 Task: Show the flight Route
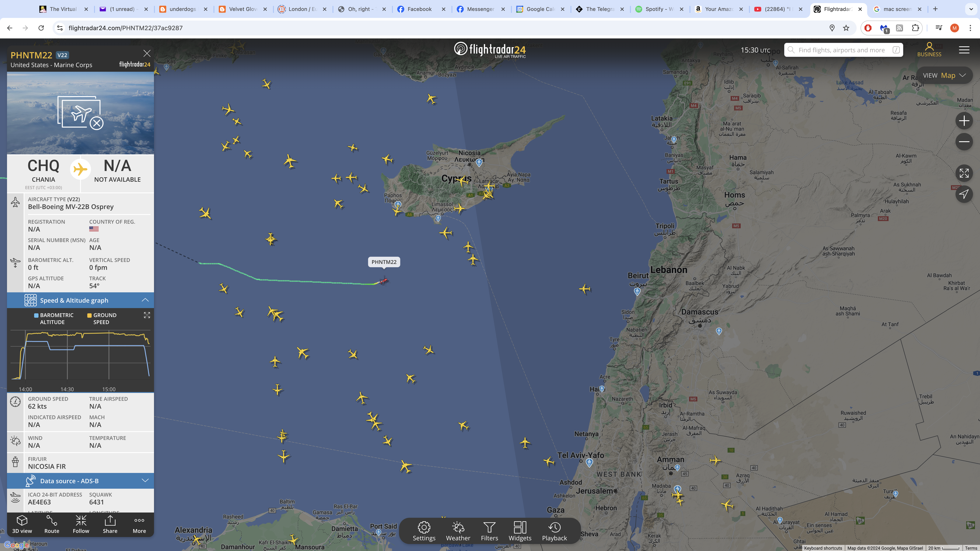tap(52, 524)
